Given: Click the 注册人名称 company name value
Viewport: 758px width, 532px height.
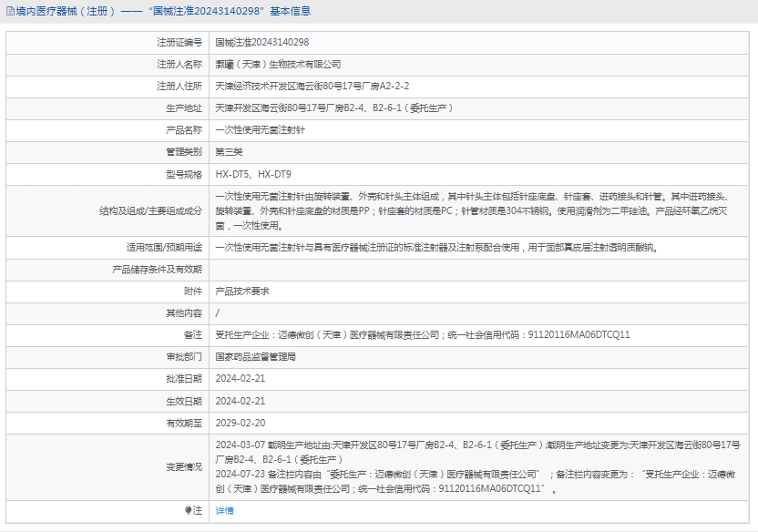Looking at the screenshot, I should click(278, 64).
